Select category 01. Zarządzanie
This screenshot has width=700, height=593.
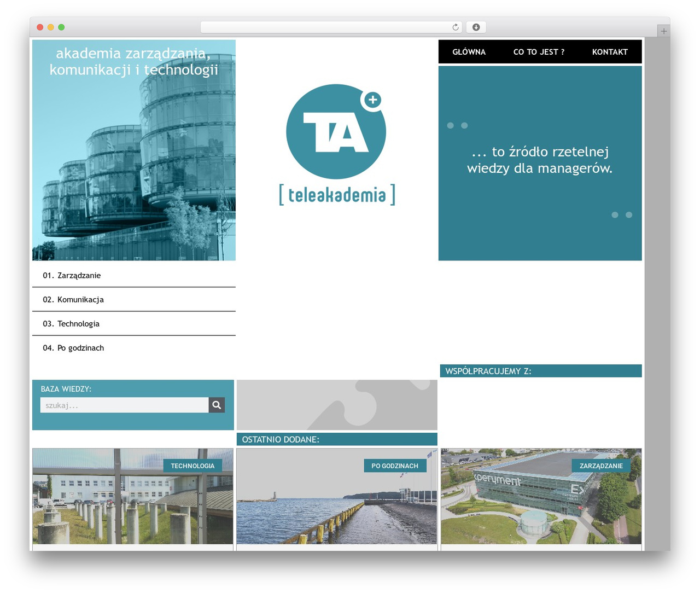click(x=134, y=275)
